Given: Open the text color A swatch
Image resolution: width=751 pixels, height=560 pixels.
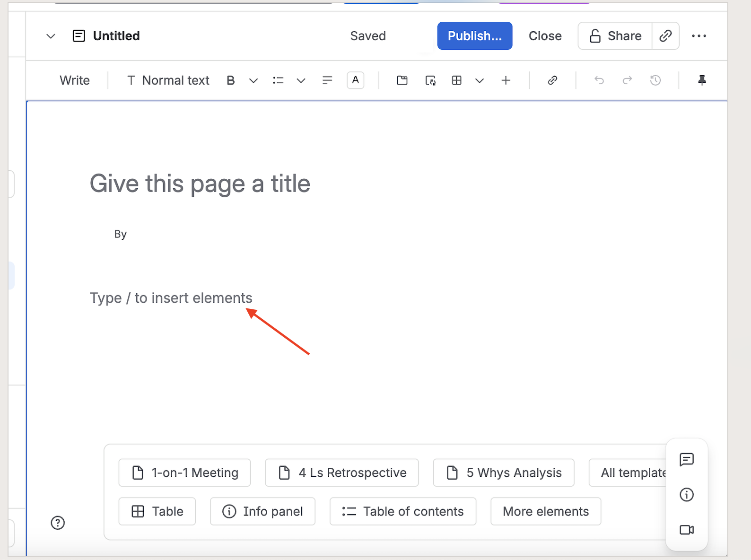Looking at the screenshot, I should [x=356, y=80].
